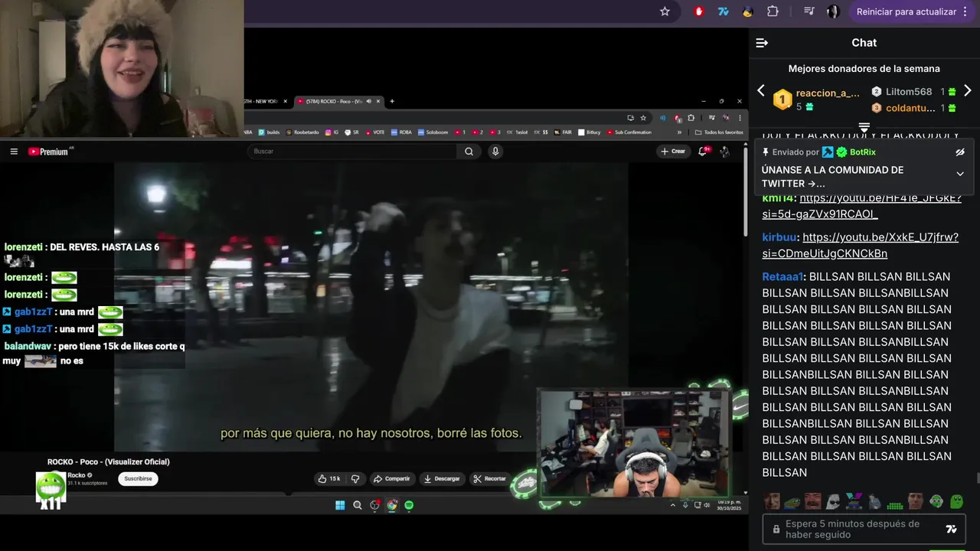980x551 pixels.
Task: Focus the YouTube Buscar search box
Action: [352, 152]
